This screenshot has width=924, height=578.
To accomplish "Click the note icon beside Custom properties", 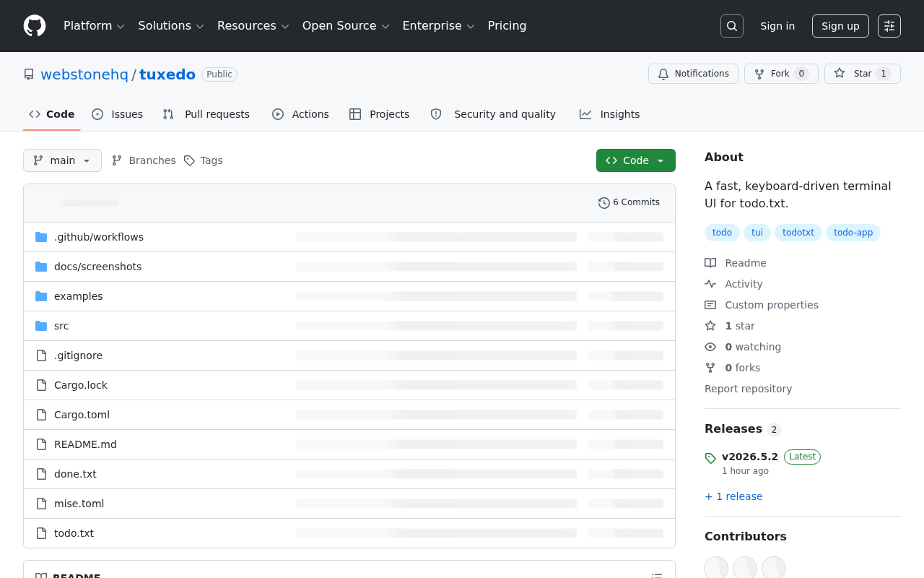I will (x=710, y=305).
